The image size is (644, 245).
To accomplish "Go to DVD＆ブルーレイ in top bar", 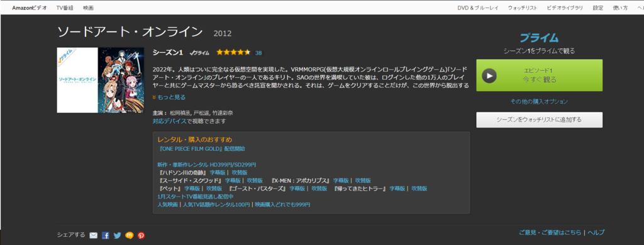I will 478,8.
